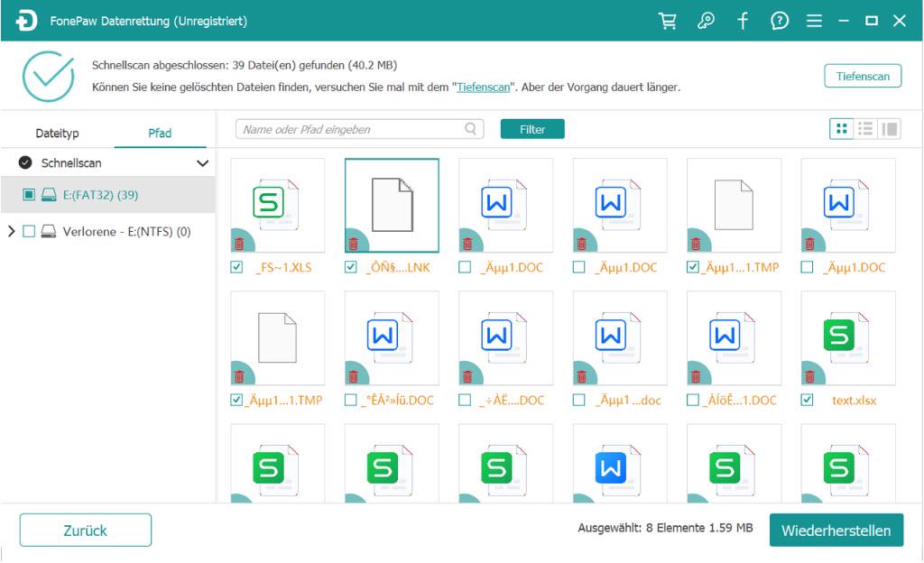Click the Verlorene E:(NTFS) drive icon
The image size is (924, 563).
[49, 232]
